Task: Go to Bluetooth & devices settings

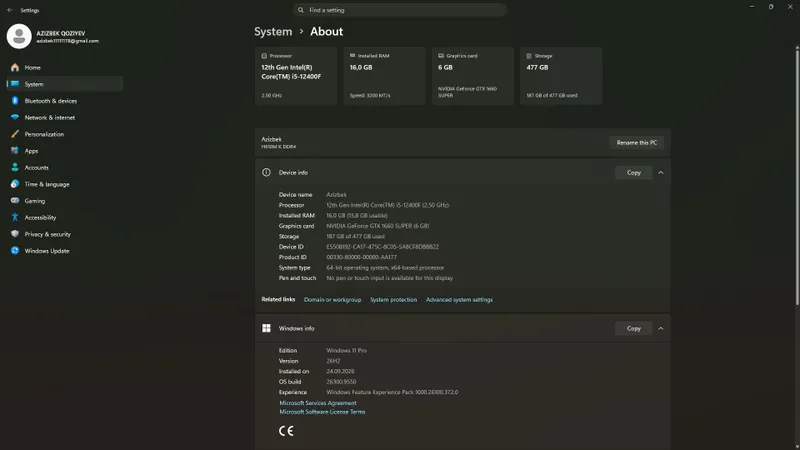Action: (65, 101)
